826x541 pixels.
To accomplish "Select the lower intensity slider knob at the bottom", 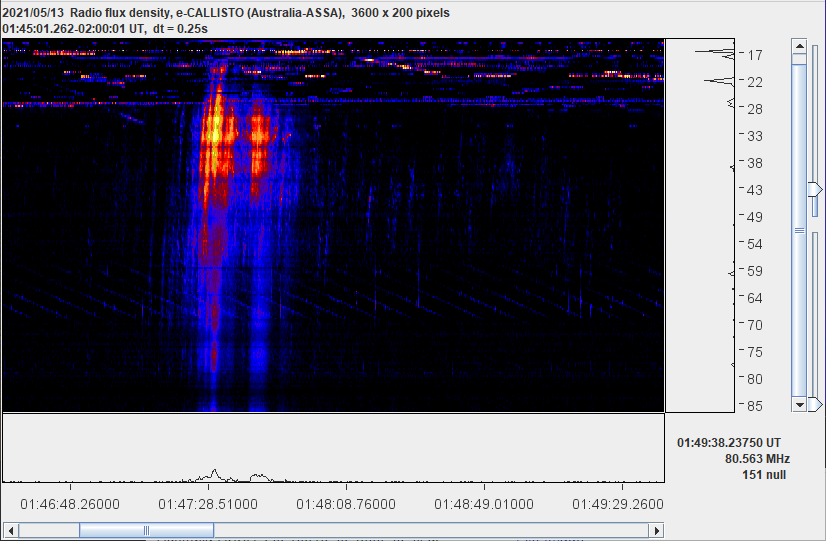I will point(816,404).
